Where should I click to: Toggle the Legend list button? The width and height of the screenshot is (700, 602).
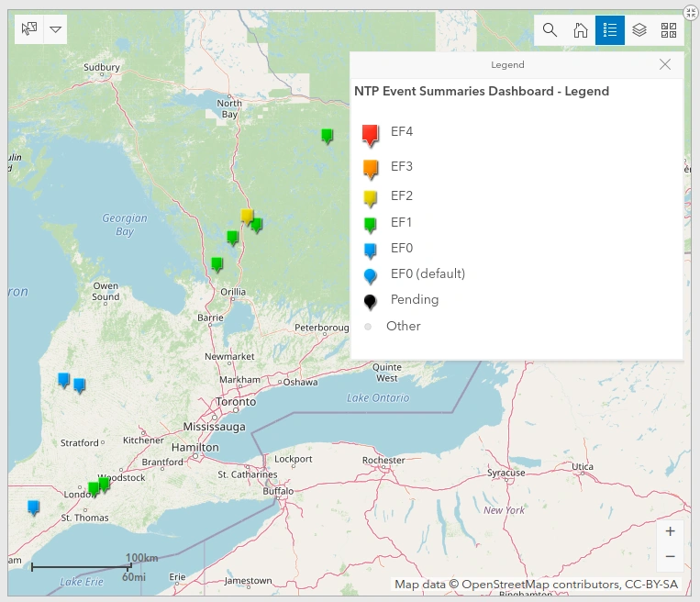pos(610,30)
